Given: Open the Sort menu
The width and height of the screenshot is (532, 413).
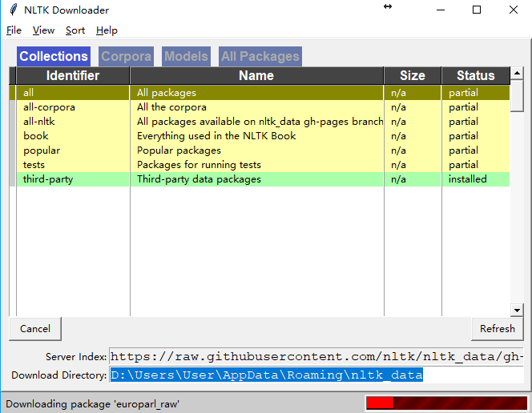Looking at the screenshot, I should coord(75,30).
